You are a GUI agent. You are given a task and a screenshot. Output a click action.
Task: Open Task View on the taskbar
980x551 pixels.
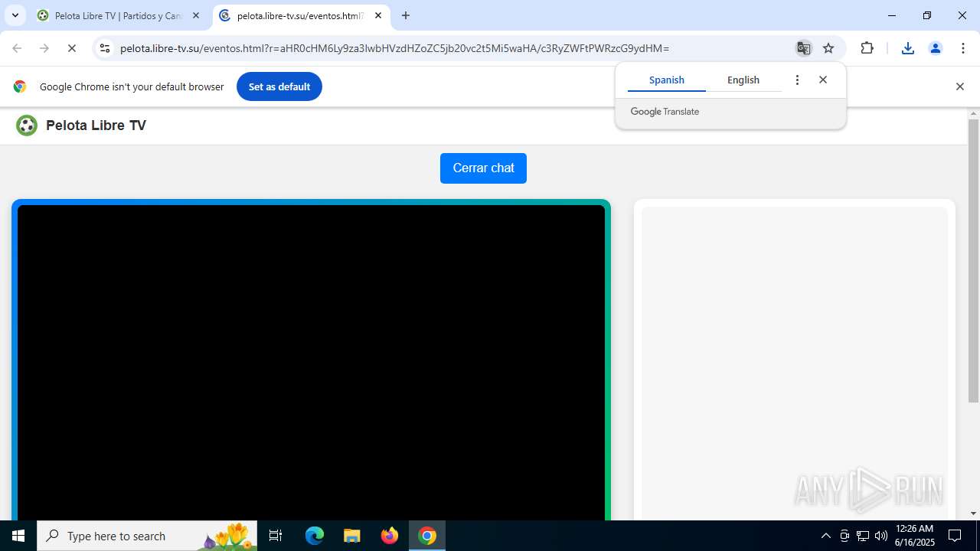276,536
